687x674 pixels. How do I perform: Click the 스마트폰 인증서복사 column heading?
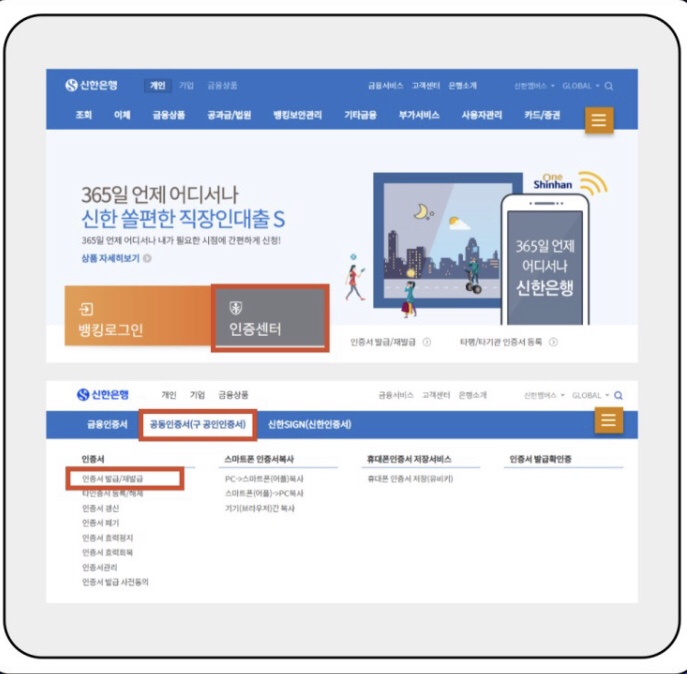click(259, 459)
